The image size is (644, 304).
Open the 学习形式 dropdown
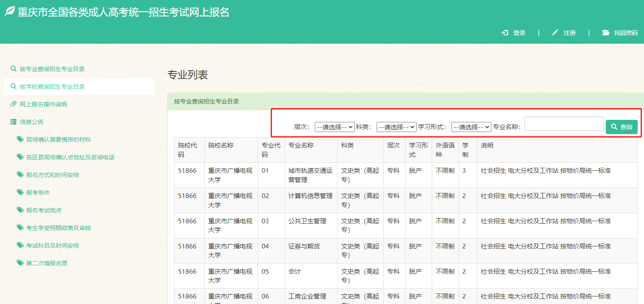[471, 127]
